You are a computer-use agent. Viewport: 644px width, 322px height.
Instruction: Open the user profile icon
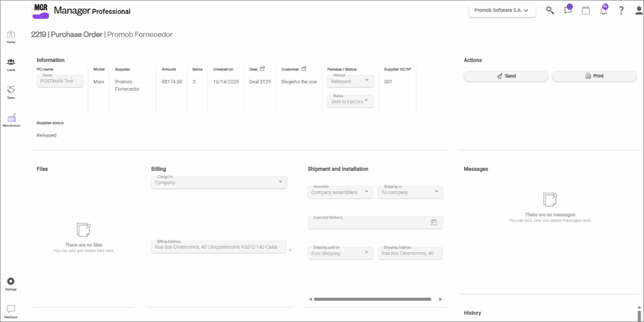click(x=639, y=10)
